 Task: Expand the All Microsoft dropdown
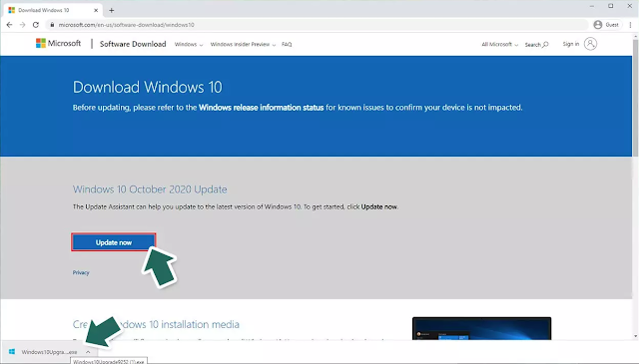(x=499, y=45)
